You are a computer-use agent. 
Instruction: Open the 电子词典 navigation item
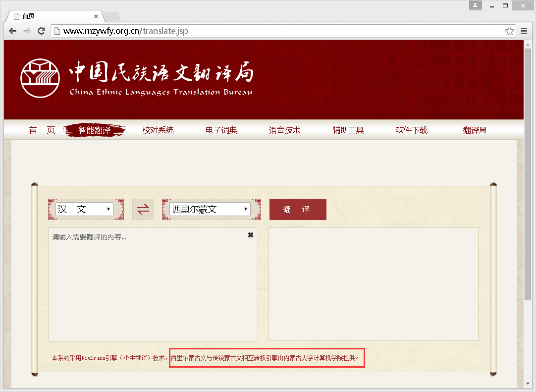pos(221,130)
